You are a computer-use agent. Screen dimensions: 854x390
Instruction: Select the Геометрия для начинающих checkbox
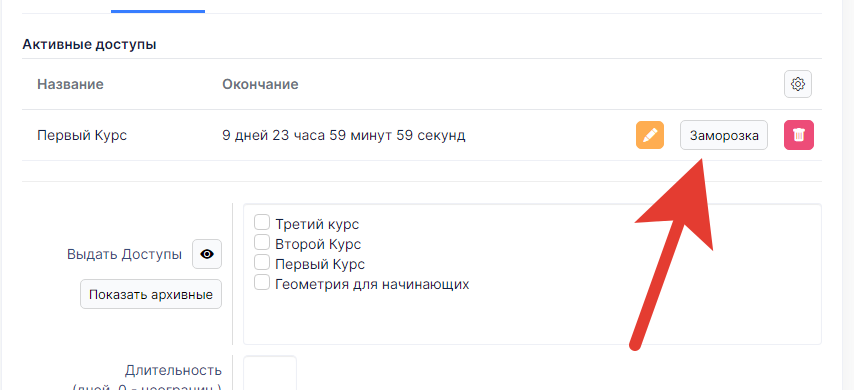(262, 282)
